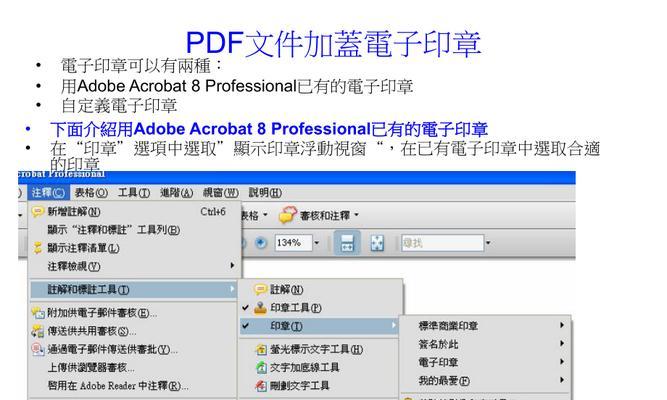
Task: Open the zoom percentage dropdown arrow
Action: point(316,243)
